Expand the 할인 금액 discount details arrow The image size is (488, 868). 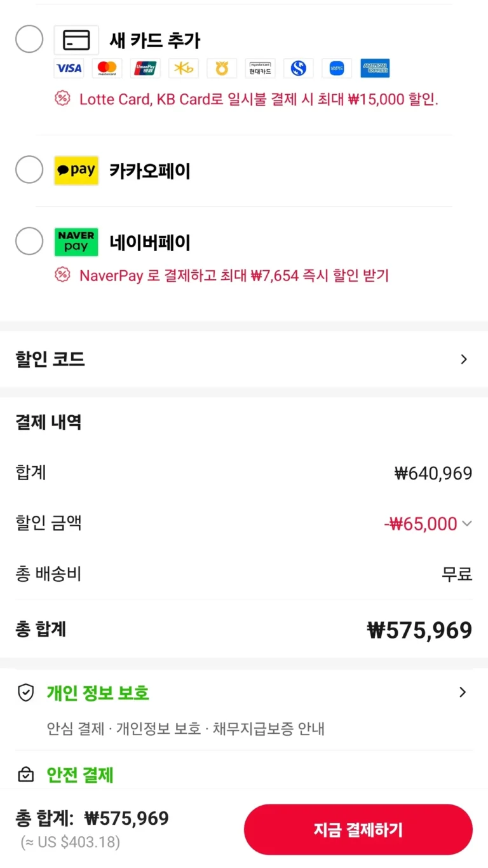click(x=466, y=524)
